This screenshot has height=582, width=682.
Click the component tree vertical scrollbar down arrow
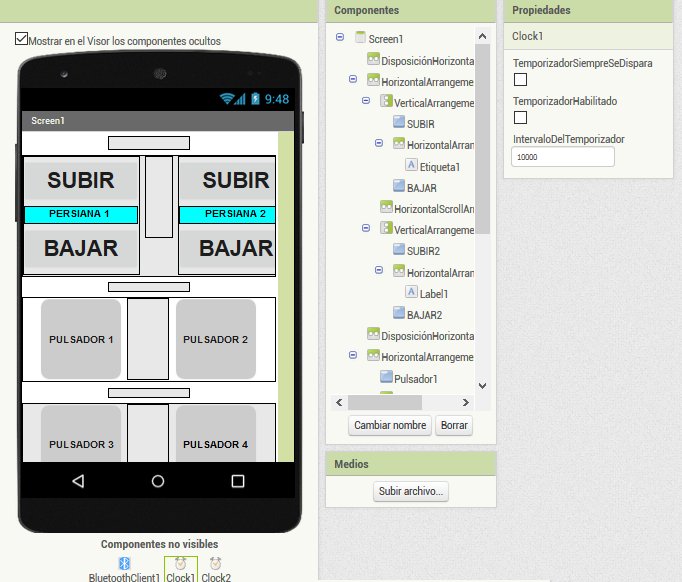click(x=482, y=385)
